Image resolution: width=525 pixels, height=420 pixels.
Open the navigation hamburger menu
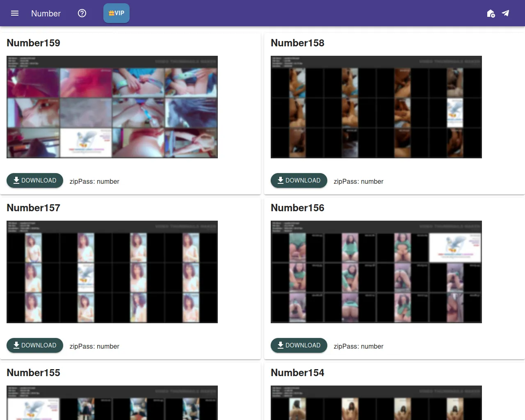pyautogui.click(x=15, y=13)
